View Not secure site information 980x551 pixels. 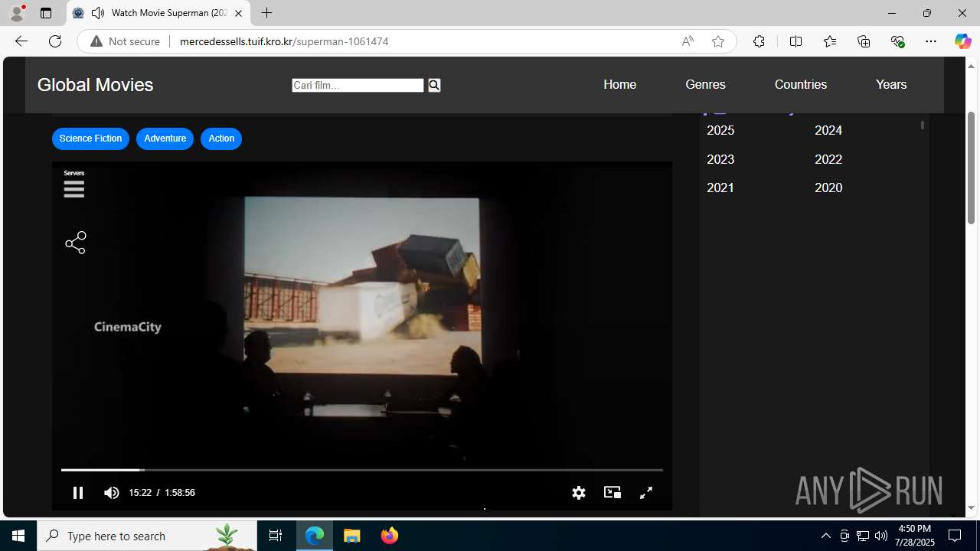point(126,41)
